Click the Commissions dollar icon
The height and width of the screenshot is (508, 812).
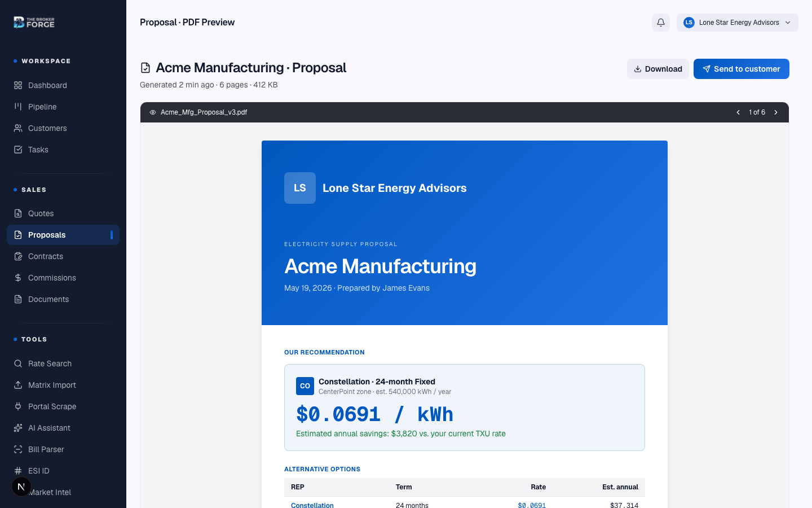(x=18, y=278)
